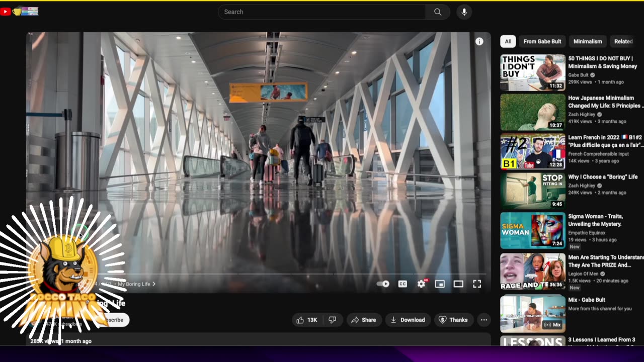Enter fullscreen mode icon

coord(477,284)
